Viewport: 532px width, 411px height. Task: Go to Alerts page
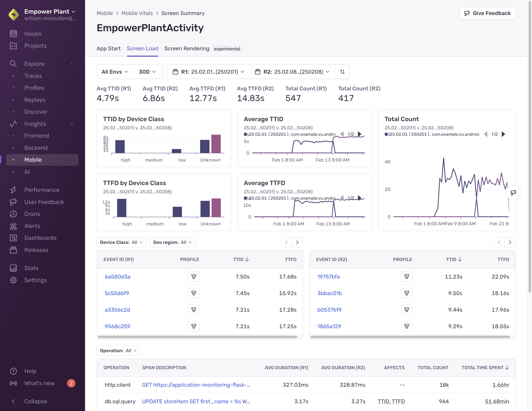click(x=32, y=226)
